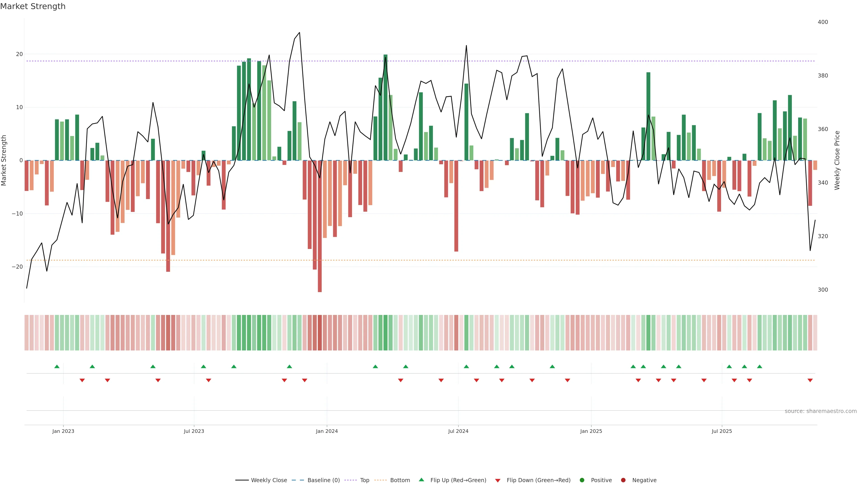Click Flip Down red triangle legend icon

click(498, 481)
